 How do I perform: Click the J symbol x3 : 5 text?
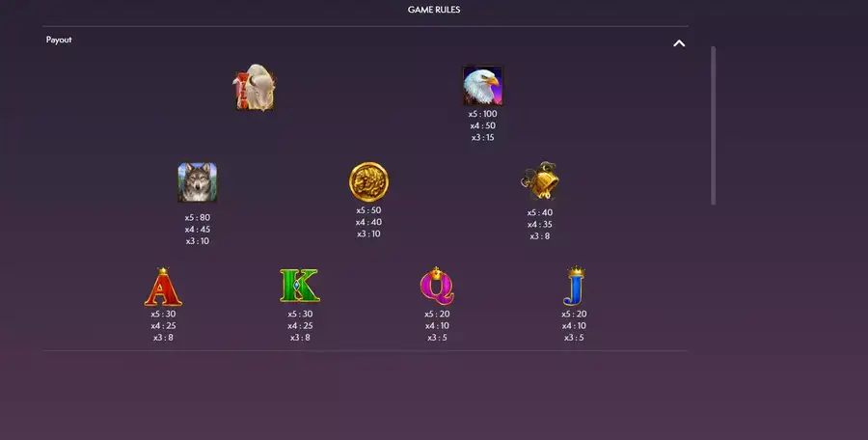point(574,338)
